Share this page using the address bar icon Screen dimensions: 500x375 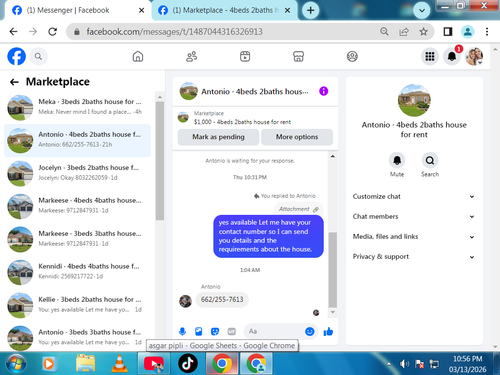pyautogui.click(x=404, y=32)
